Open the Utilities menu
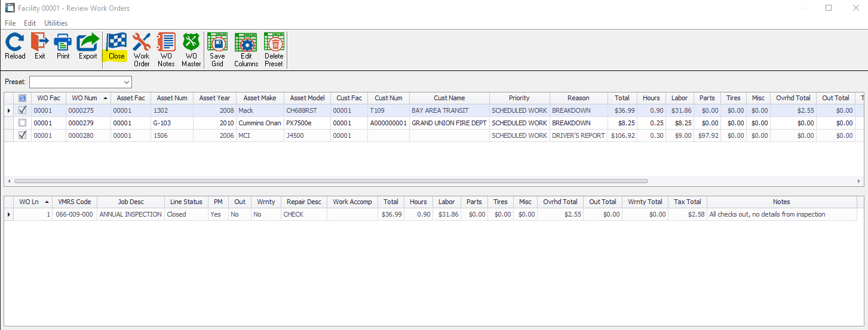 pyautogui.click(x=56, y=23)
